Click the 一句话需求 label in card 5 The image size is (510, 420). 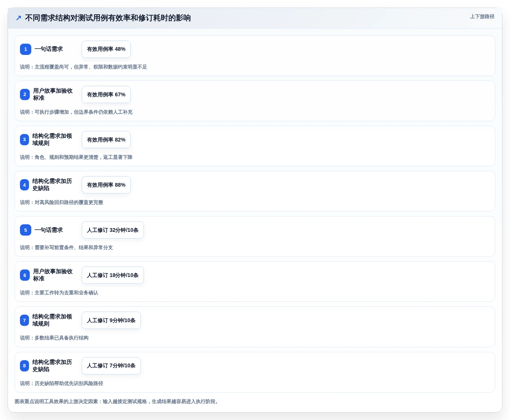pyautogui.click(x=49, y=230)
